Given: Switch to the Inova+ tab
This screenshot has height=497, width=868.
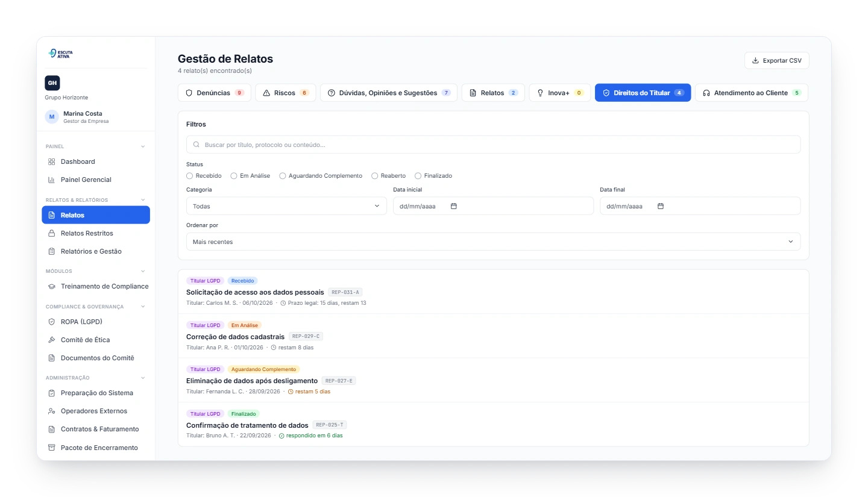Looking at the screenshot, I should pos(560,93).
